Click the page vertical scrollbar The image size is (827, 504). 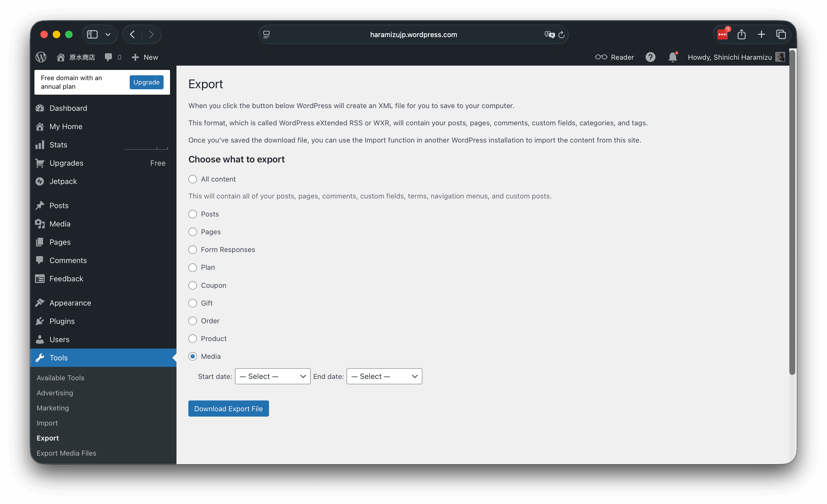pyautogui.click(x=792, y=211)
